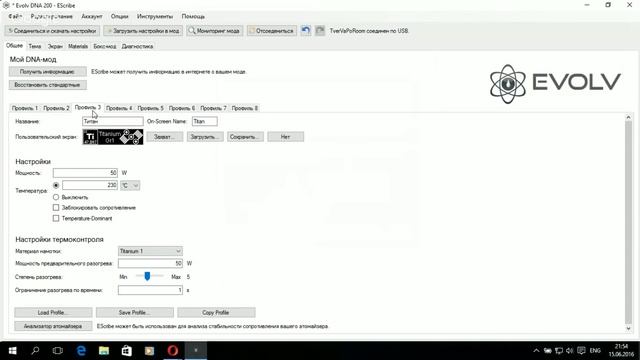Open the media player taskbar icon
The height and width of the screenshot is (360, 640).
tap(149, 351)
